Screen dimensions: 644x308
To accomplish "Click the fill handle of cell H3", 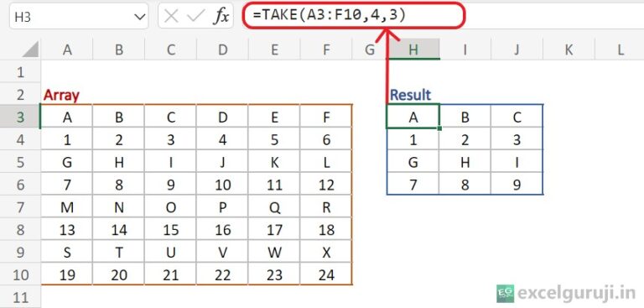I will 439,128.
